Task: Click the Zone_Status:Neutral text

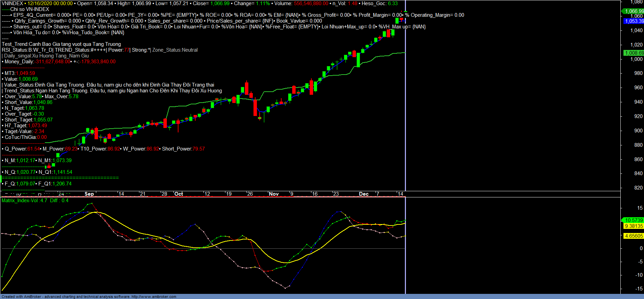Action: (x=175, y=50)
